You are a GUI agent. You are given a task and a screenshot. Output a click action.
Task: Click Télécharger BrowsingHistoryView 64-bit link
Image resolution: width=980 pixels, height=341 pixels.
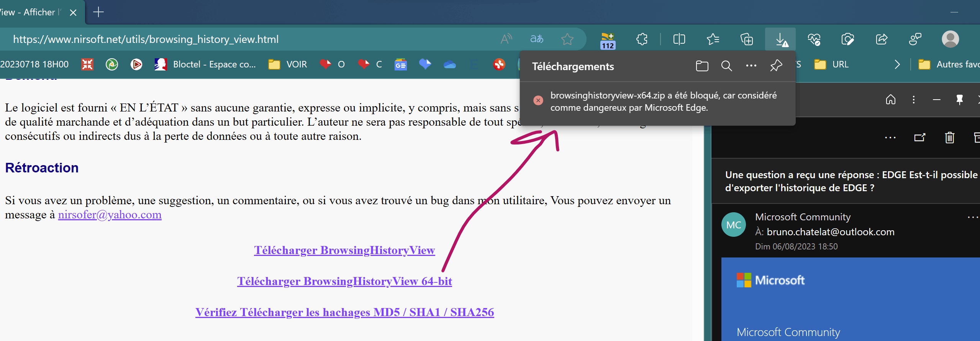[344, 281]
